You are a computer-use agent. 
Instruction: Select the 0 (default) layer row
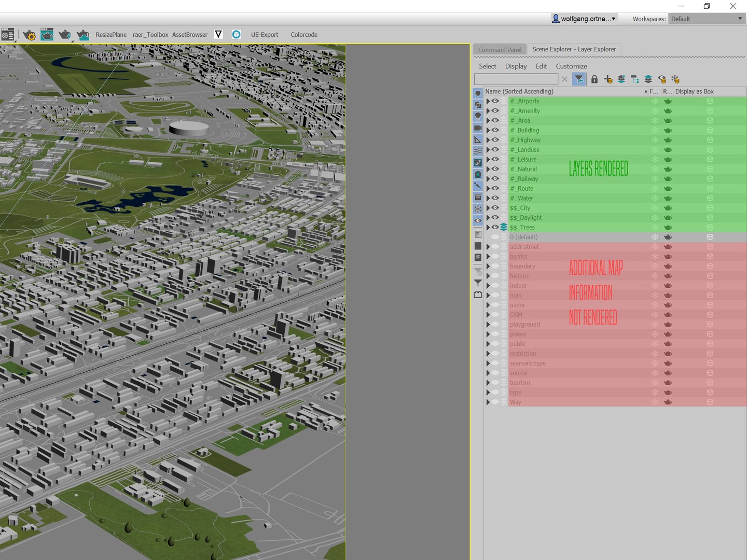click(615, 237)
